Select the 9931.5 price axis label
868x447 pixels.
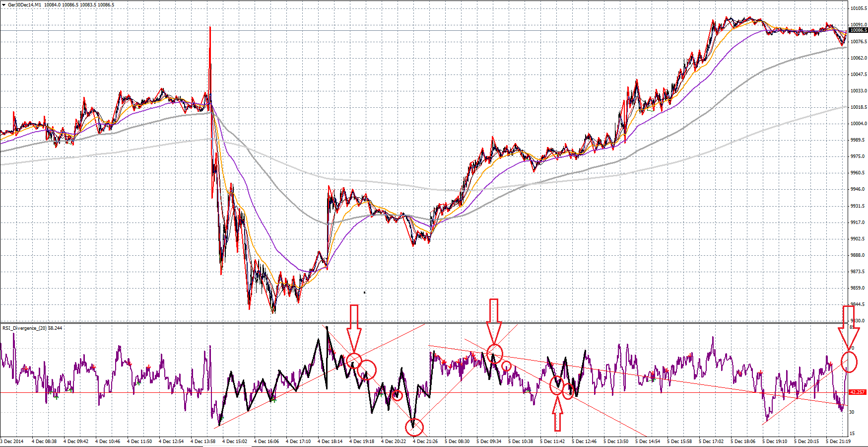(858, 206)
